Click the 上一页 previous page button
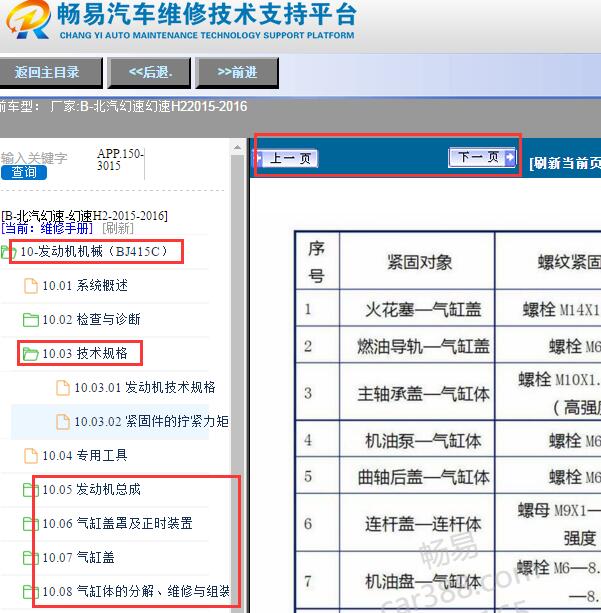 click(287, 158)
